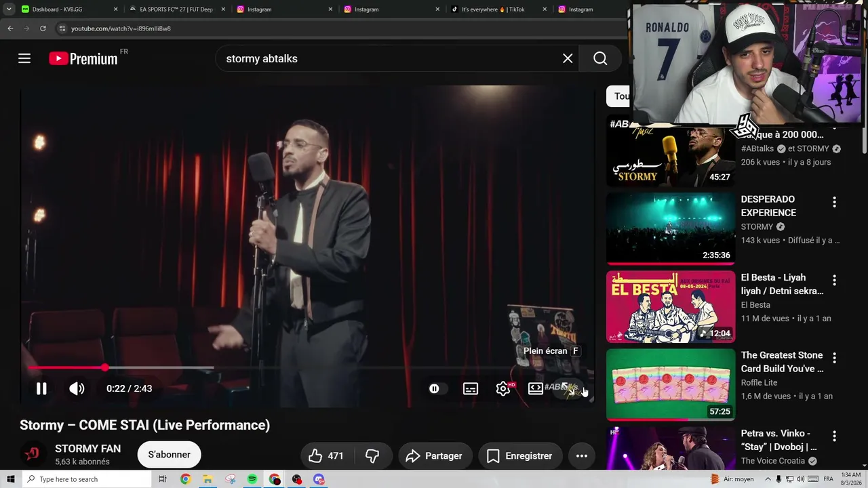
Task: Open Discord from the taskbar
Action: (319, 479)
